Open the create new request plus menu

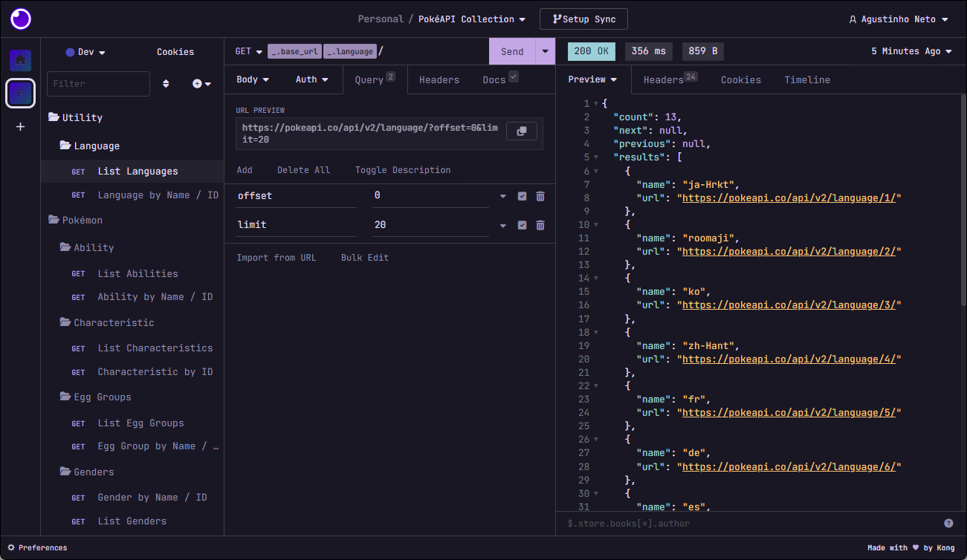click(x=201, y=84)
